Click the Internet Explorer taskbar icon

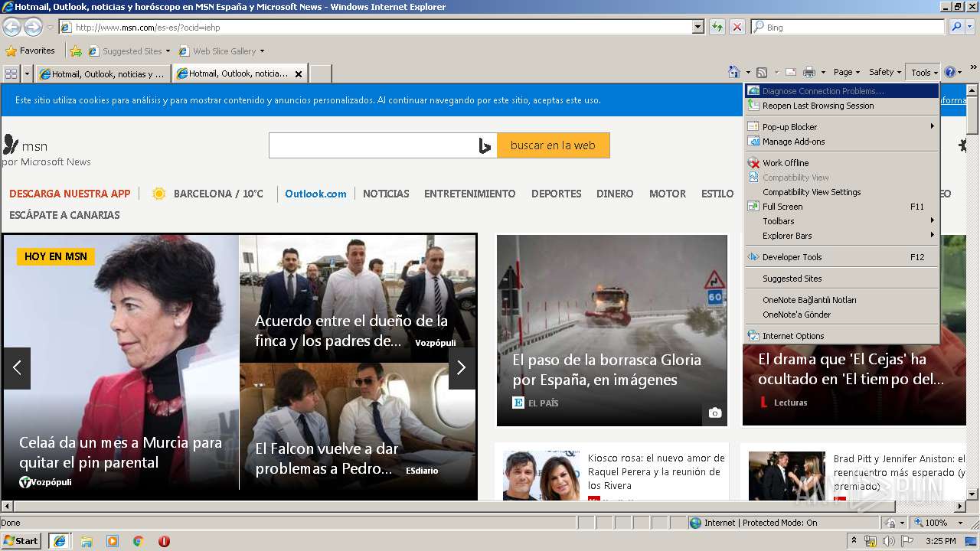point(59,541)
